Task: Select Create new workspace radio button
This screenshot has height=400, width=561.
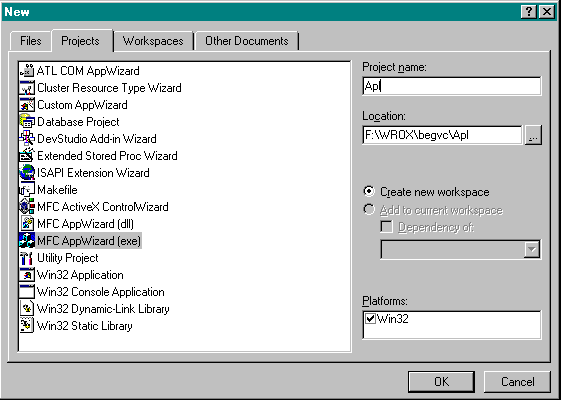Action: [x=369, y=191]
